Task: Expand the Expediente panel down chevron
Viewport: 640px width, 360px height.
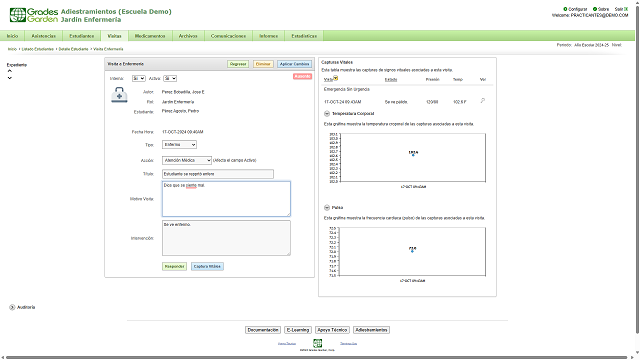Action: click(x=9, y=78)
